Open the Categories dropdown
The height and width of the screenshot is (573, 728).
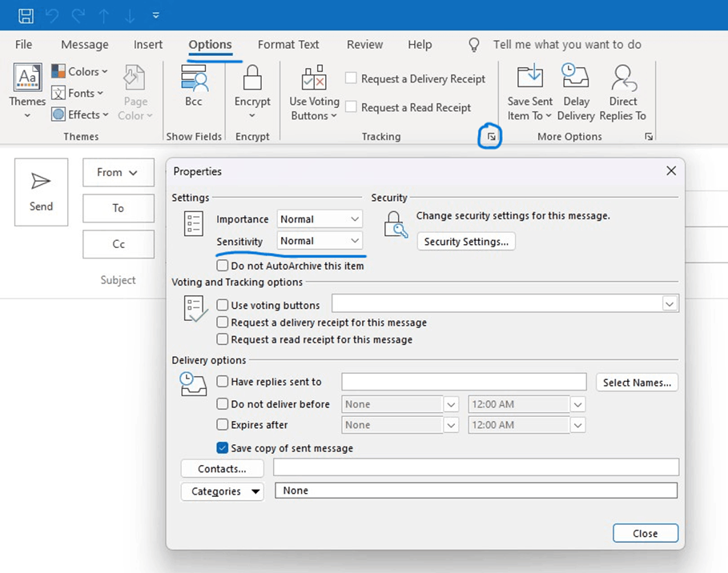click(x=256, y=491)
